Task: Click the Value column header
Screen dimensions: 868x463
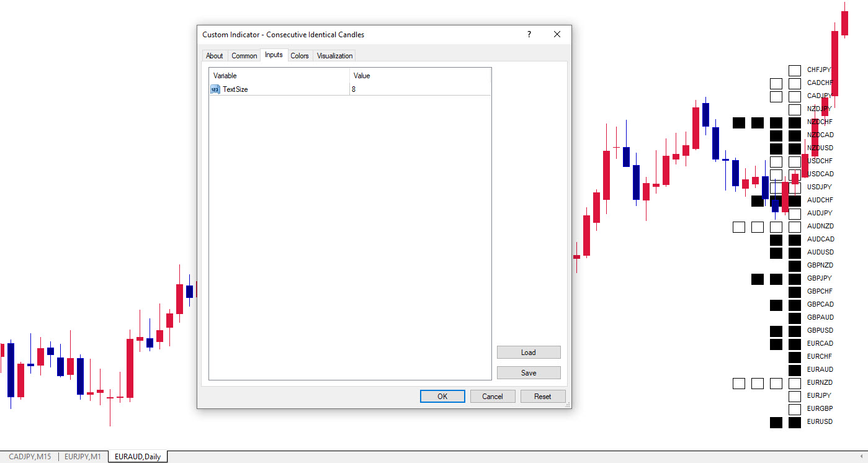Action: click(420, 76)
